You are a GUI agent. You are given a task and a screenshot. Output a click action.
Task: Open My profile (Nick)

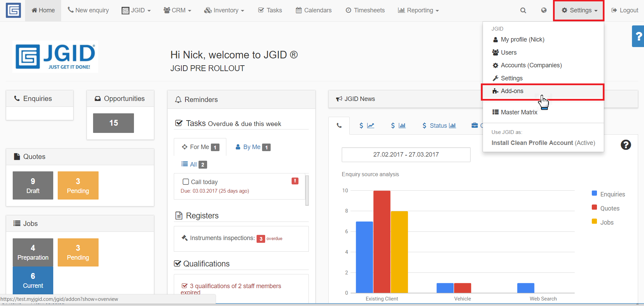click(543, 39)
